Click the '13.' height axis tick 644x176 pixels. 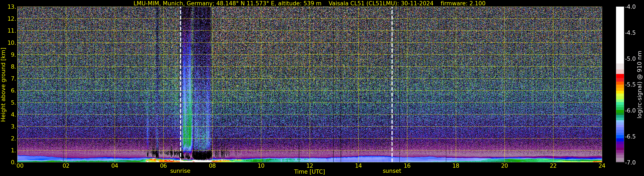pos(12,7)
